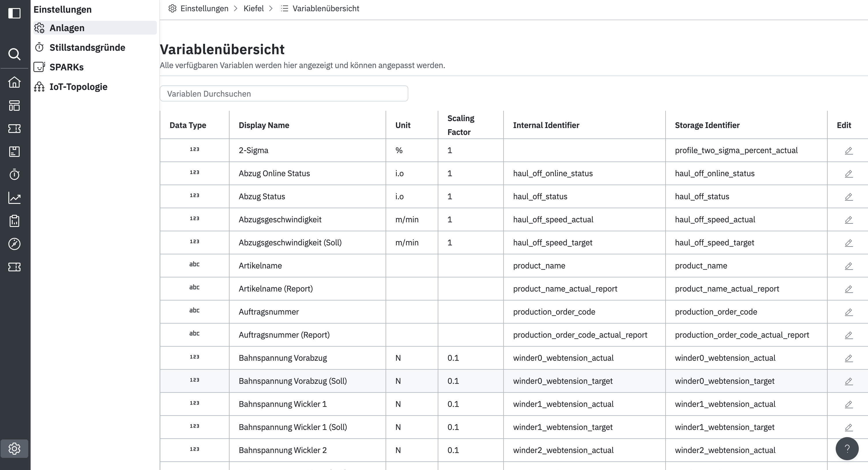Click the Display Name column header
Screen dimensions: 868x470
tap(264, 125)
